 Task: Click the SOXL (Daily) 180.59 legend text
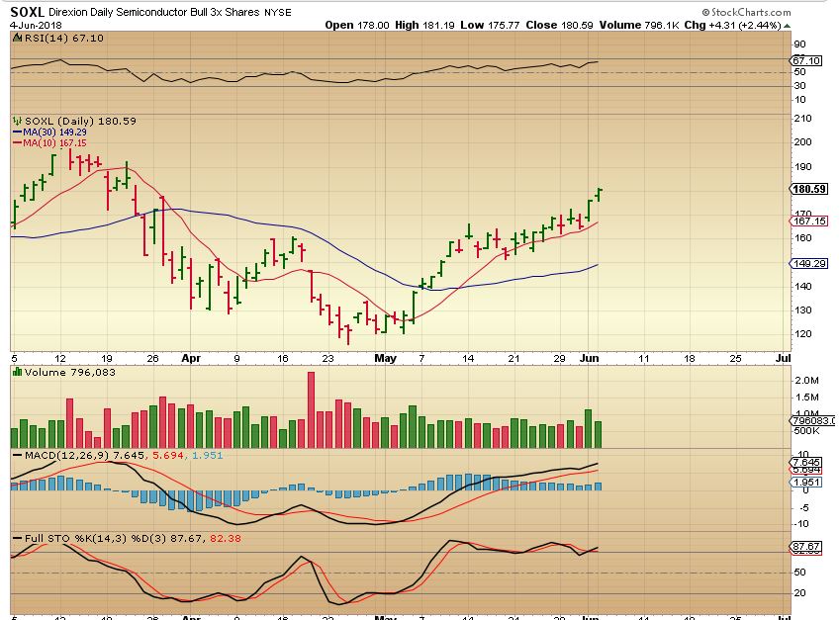80,121
